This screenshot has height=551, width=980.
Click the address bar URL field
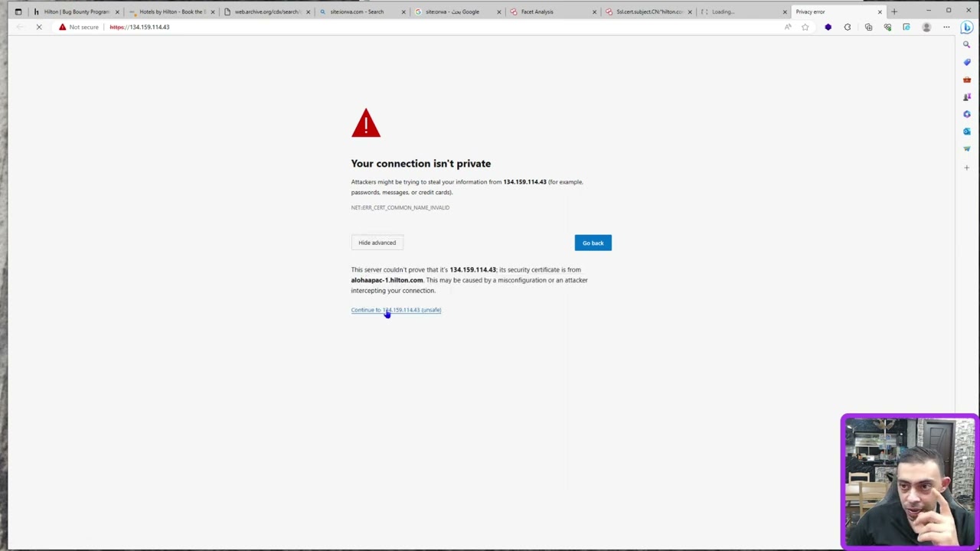(x=444, y=27)
